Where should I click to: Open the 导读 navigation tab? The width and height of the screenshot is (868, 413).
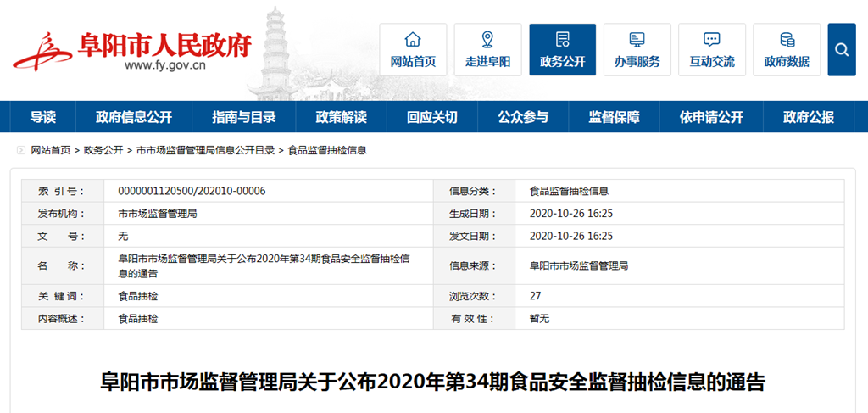tap(42, 117)
